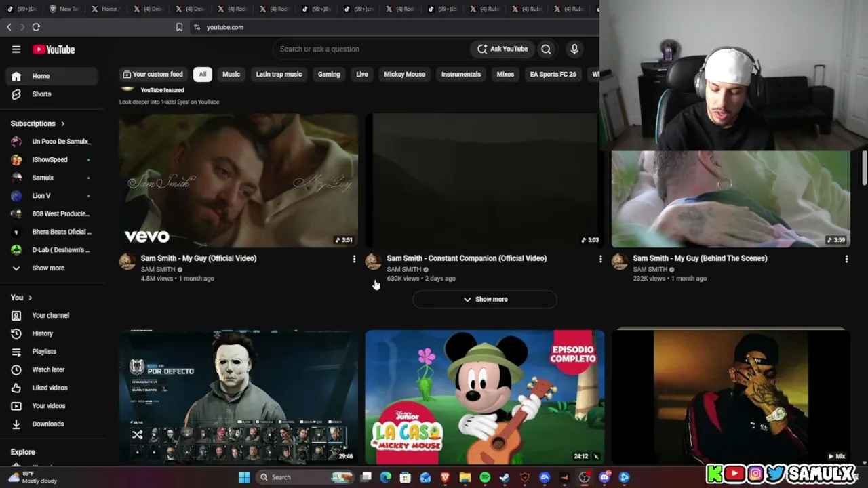Go back using the browser back arrow

tap(9, 27)
